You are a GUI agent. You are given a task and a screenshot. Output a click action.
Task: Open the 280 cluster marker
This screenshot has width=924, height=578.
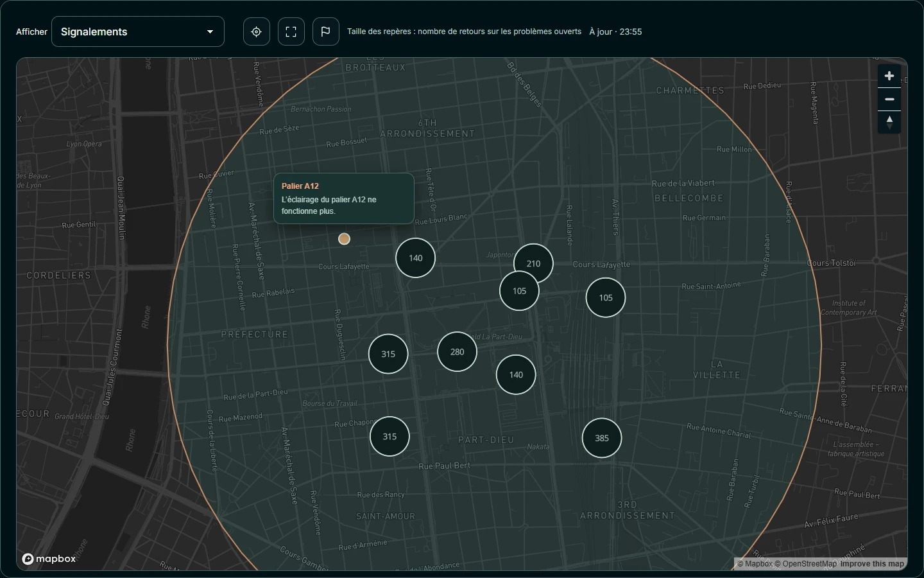coord(458,352)
